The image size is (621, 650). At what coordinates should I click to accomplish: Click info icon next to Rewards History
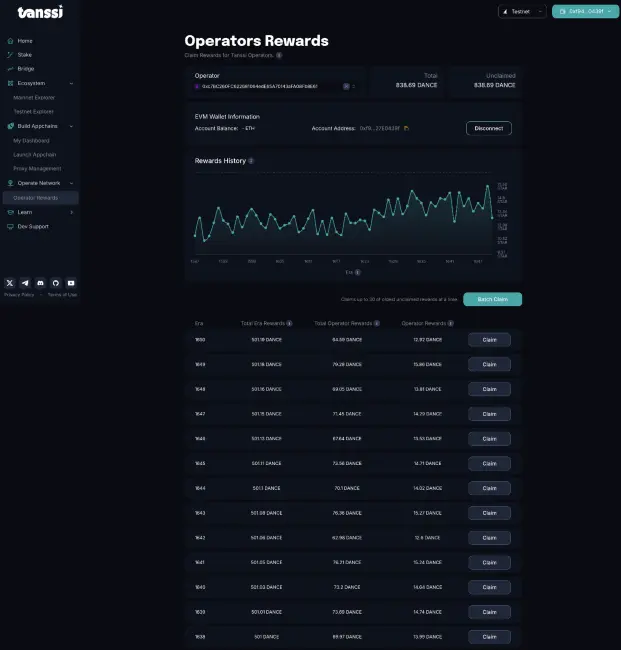coord(251,161)
